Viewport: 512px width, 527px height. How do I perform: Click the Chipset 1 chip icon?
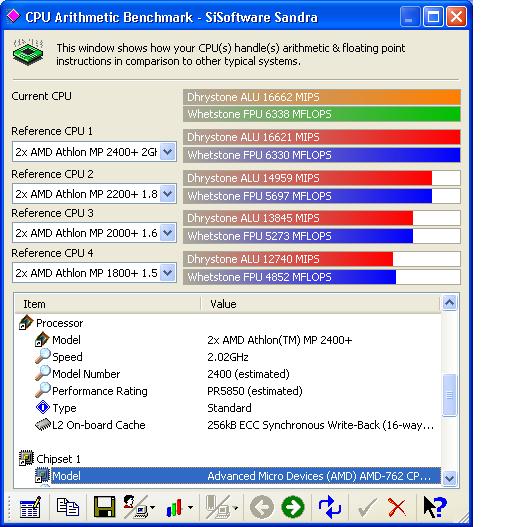click(x=26, y=458)
